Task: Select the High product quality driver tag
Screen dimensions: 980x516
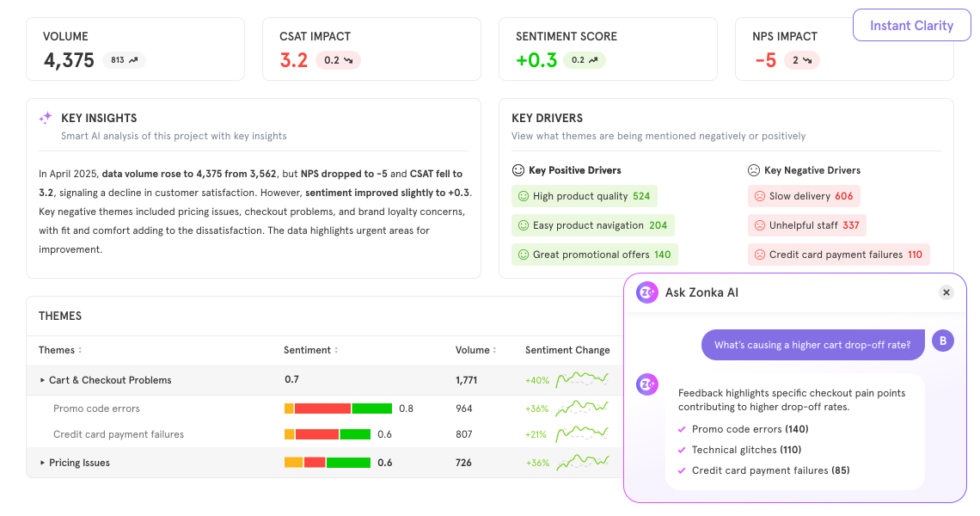Action: click(x=584, y=196)
